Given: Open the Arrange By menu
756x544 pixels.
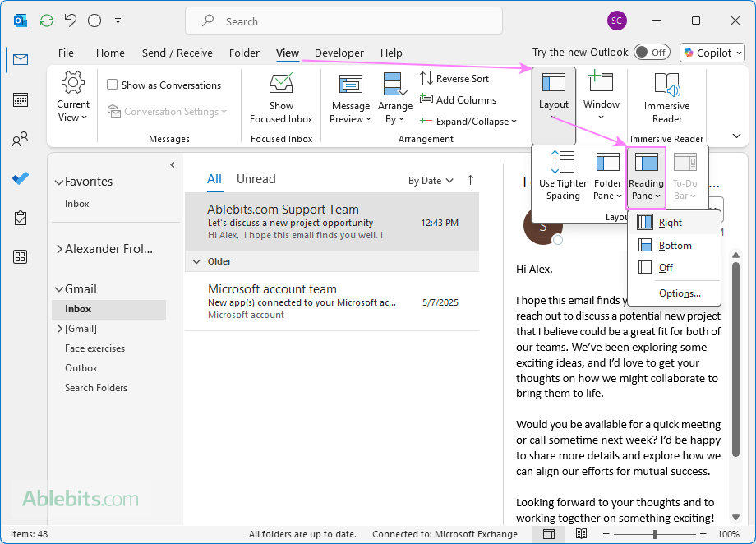Looking at the screenshot, I should tap(395, 99).
